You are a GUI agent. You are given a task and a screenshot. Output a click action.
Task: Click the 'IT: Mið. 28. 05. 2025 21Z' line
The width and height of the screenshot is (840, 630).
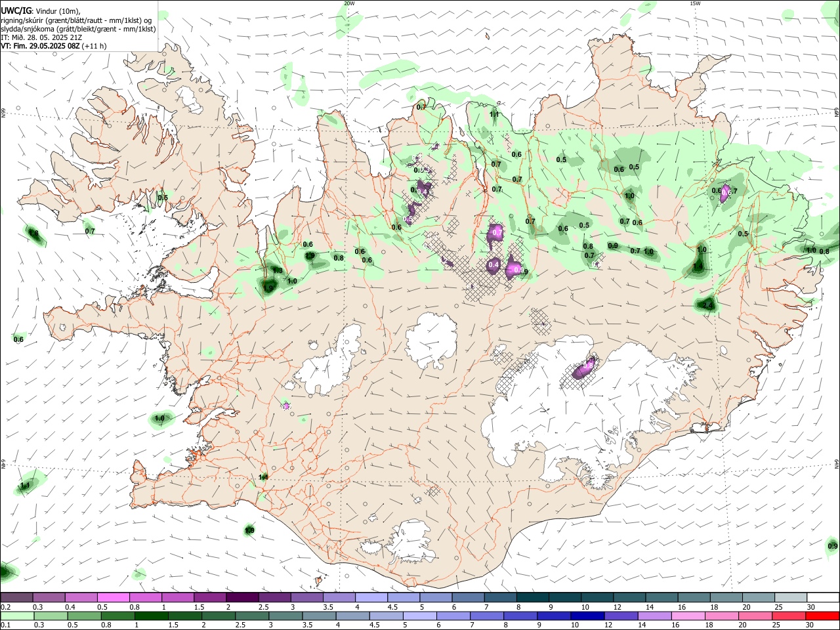(x=41, y=37)
